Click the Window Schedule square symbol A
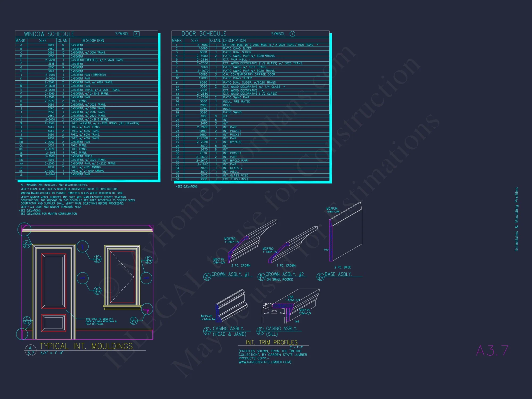The height and width of the screenshot is (399, 532). click(136, 34)
